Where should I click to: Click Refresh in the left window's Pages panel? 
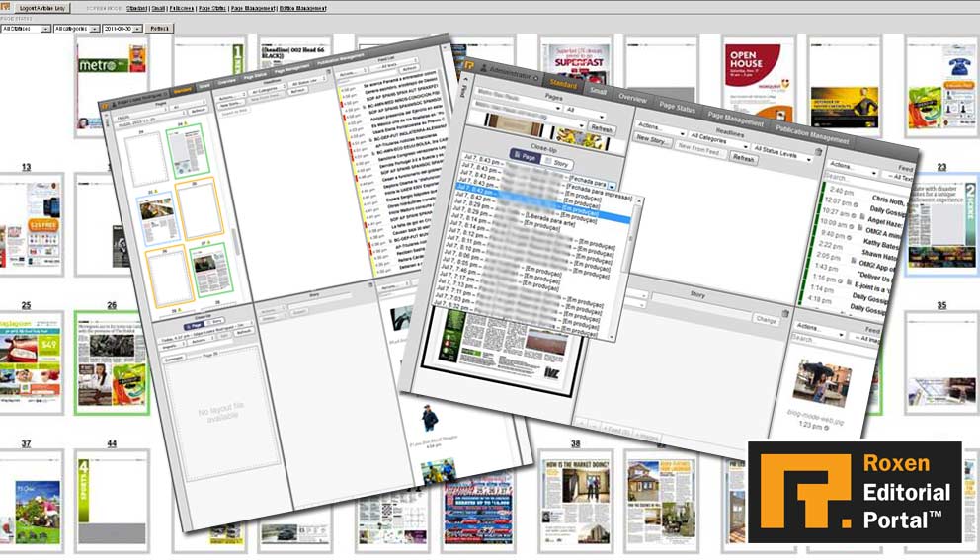(199, 110)
